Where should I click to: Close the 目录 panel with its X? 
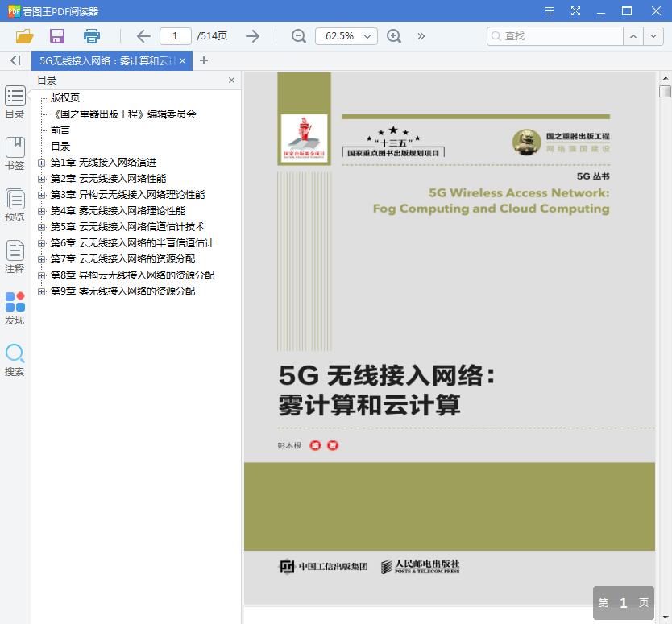click(231, 80)
